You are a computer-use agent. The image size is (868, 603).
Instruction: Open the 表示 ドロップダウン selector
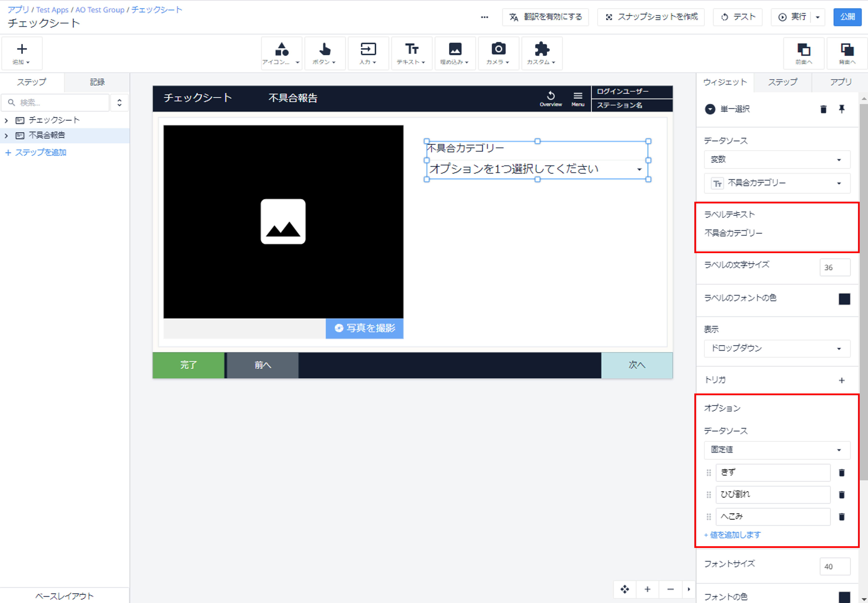coord(777,348)
